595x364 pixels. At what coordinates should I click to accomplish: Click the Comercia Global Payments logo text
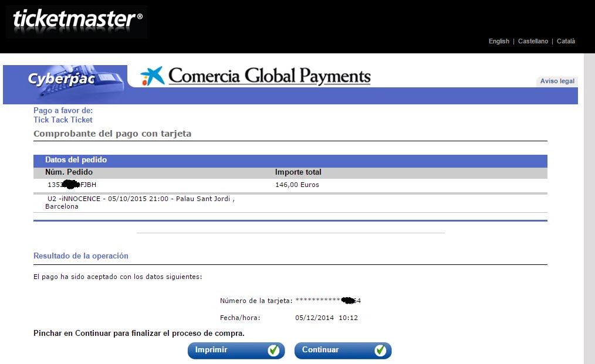[269, 76]
